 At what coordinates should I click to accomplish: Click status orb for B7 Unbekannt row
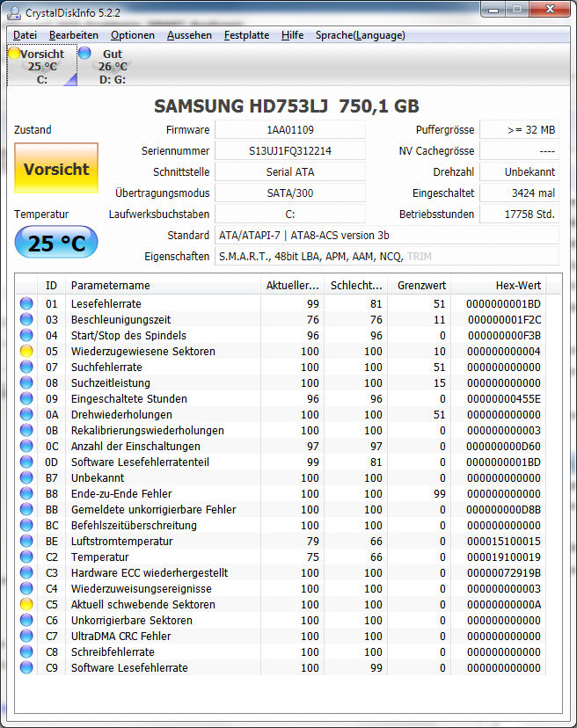point(26,477)
